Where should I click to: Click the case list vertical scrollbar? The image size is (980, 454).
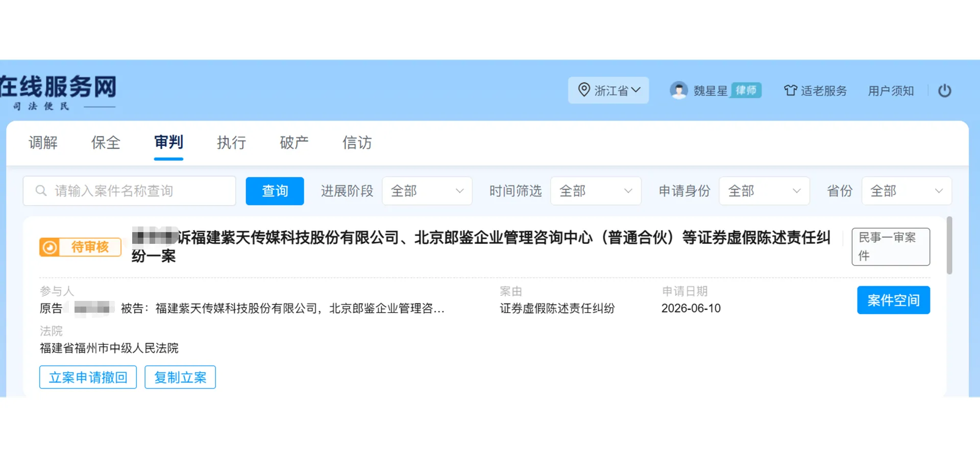[949, 245]
